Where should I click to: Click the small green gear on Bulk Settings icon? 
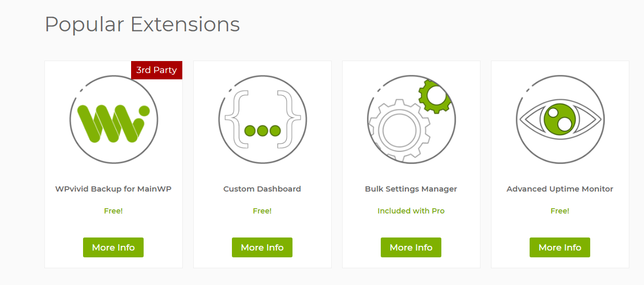click(435, 96)
